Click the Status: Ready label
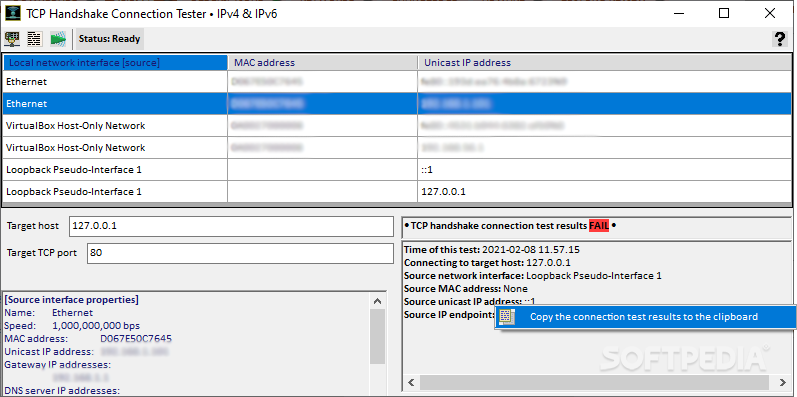Image resolution: width=797 pixels, height=397 pixels. click(x=109, y=39)
